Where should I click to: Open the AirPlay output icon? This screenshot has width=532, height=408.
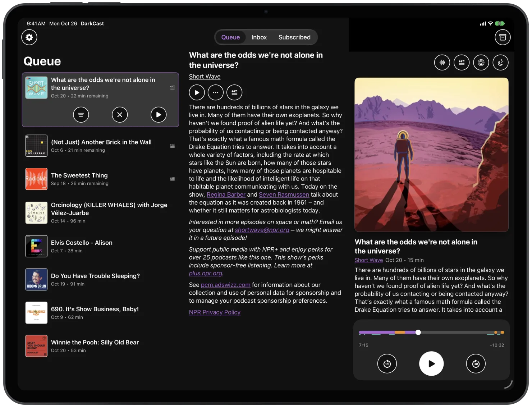481,63
